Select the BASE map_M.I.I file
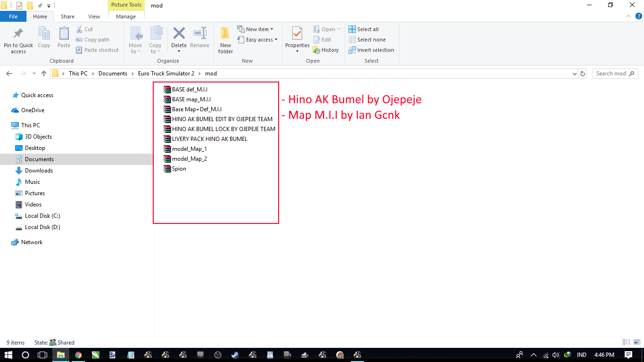 [187, 99]
